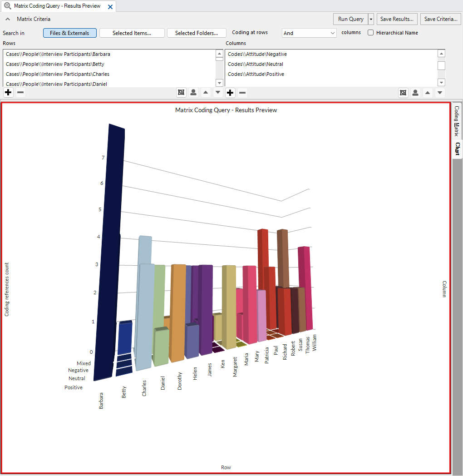Click the Mixed series axis label
Image resolution: width=463 pixels, height=476 pixels.
point(84,363)
